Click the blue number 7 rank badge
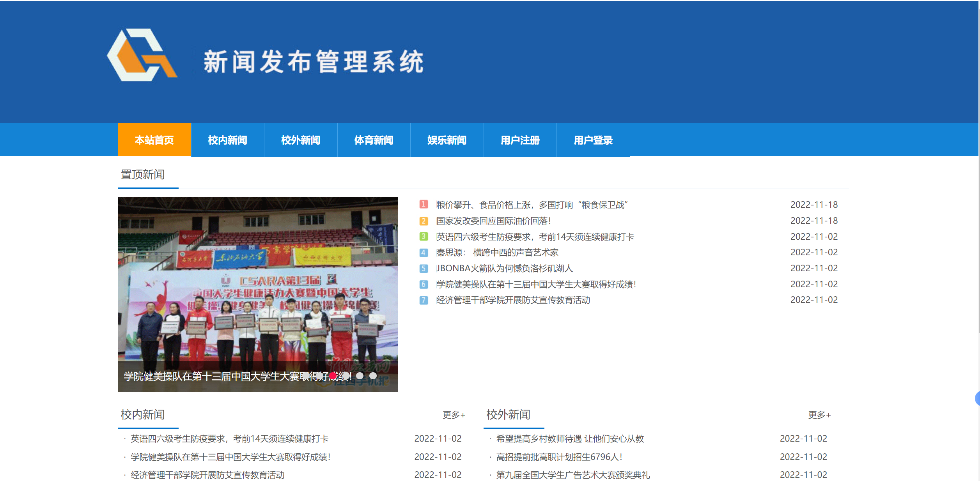Viewport: 980px width, 481px height. (x=424, y=300)
